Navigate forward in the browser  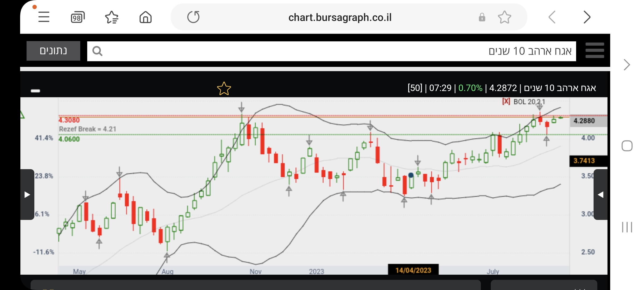587,17
